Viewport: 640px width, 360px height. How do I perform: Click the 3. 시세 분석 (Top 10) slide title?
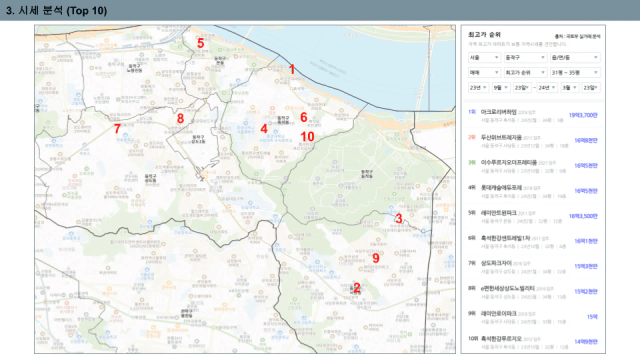(56, 10)
